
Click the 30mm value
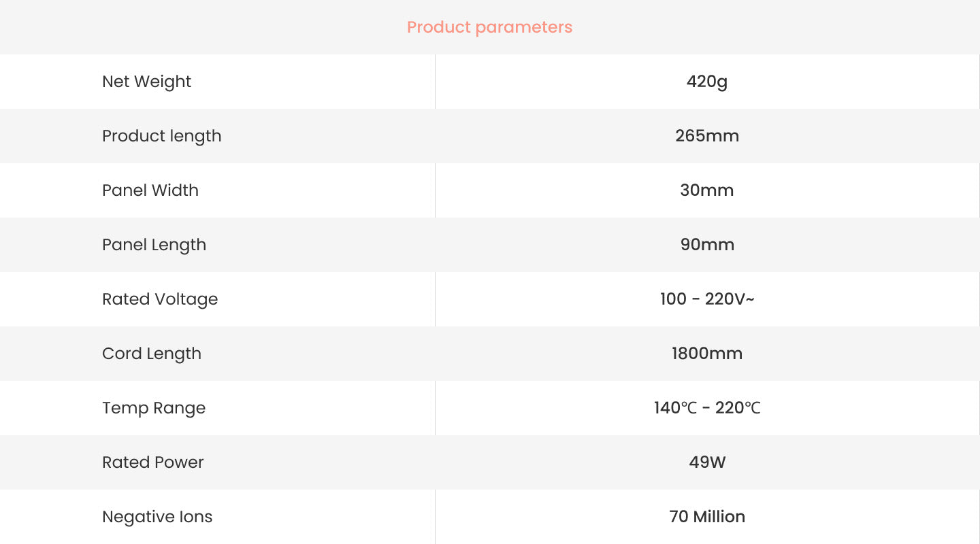tap(707, 190)
